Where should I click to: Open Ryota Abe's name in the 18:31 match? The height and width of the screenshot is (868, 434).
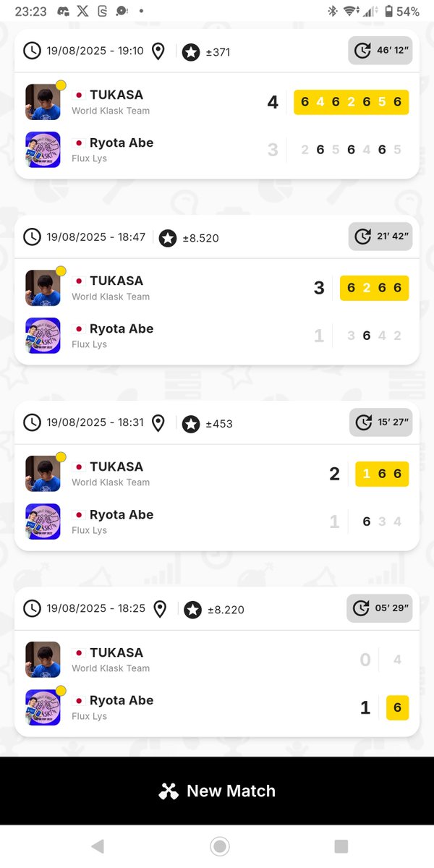tap(122, 514)
